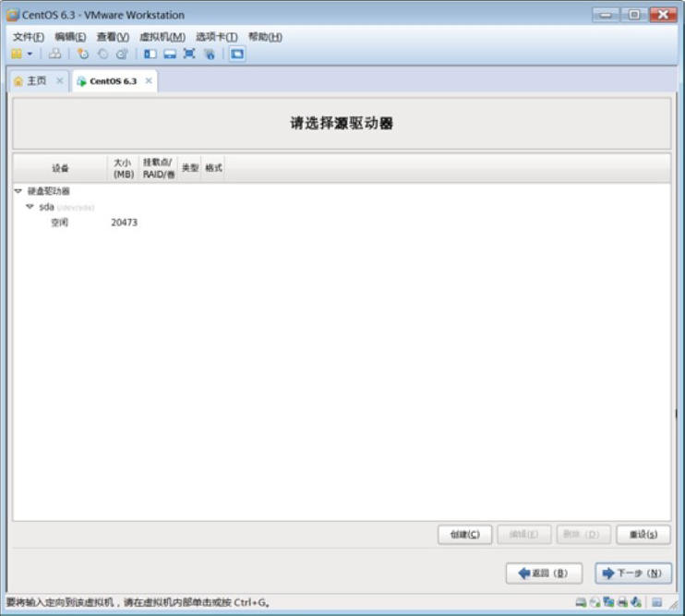Open the 编辑(E) menu
The height and width of the screenshot is (616, 685).
click(70, 37)
